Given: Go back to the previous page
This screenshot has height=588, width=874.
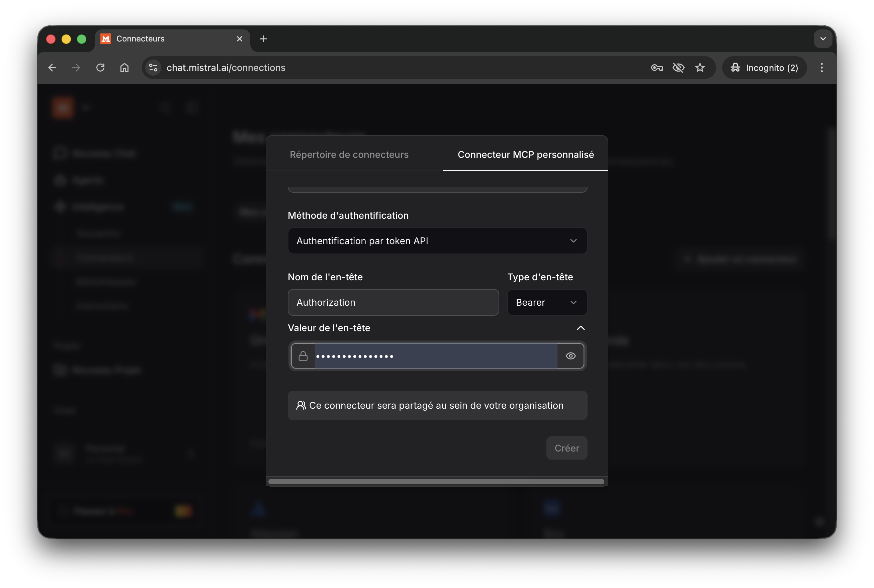Looking at the screenshot, I should [x=52, y=68].
